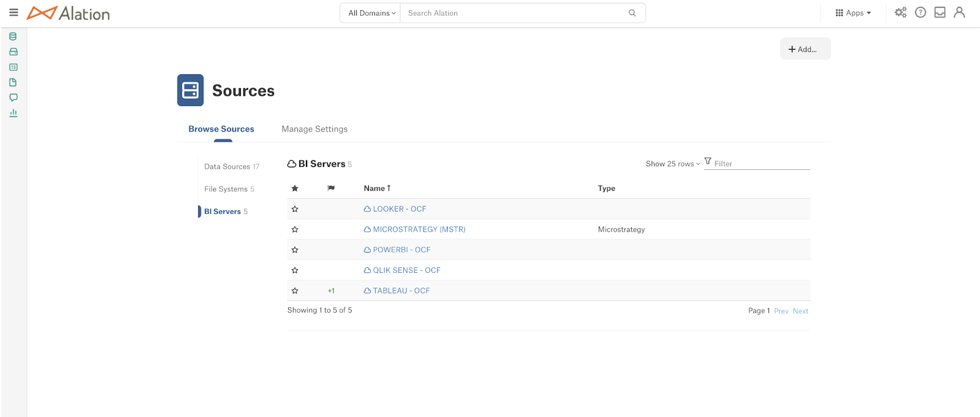Open the inbox tray icon
The width and height of the screenshot is (980, 417).
tap(940, 12)
